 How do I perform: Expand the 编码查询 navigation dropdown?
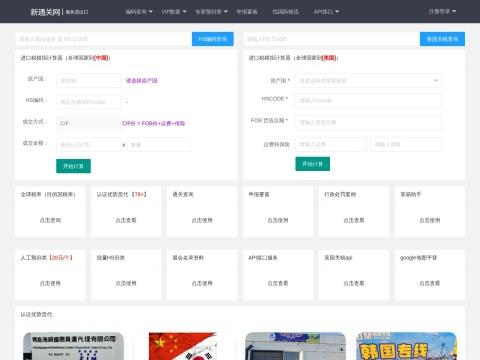tap(139, 12)
